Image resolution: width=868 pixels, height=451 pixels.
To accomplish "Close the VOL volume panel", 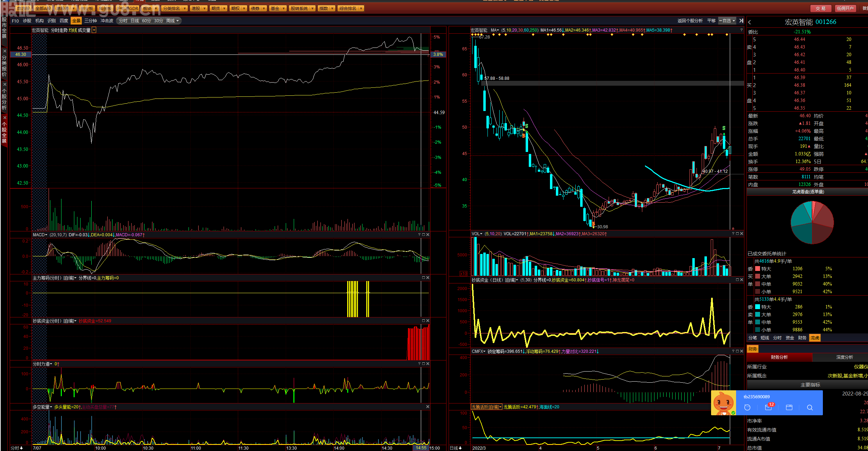I will coord(742,234).
